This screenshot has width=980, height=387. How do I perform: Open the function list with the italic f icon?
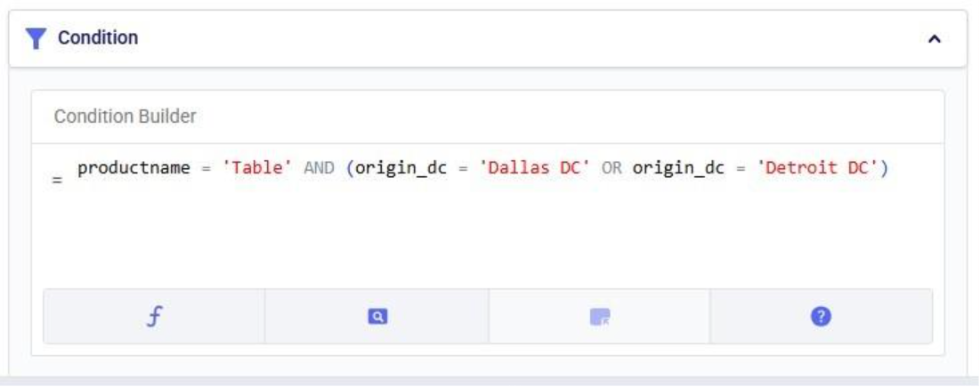point(154,317)
